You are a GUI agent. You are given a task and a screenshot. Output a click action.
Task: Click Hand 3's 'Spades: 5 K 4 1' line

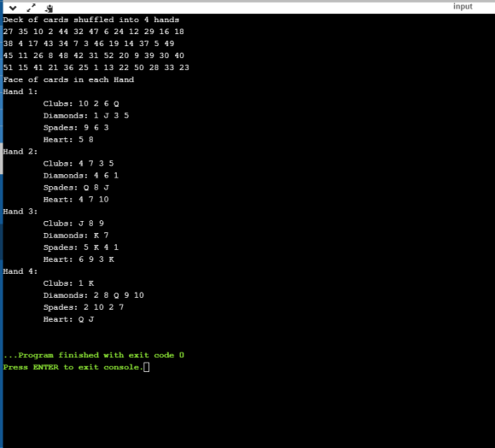coord(81,247)
